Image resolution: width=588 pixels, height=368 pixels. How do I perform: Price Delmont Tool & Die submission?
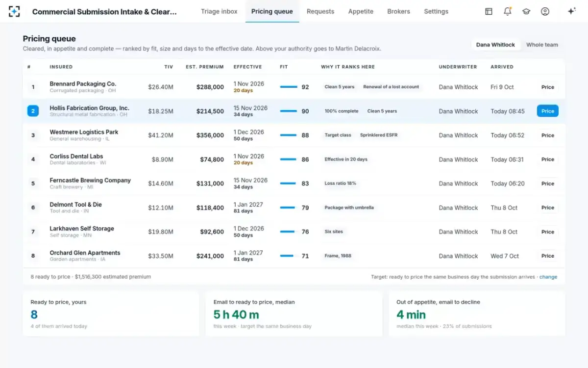click(548, 208)
